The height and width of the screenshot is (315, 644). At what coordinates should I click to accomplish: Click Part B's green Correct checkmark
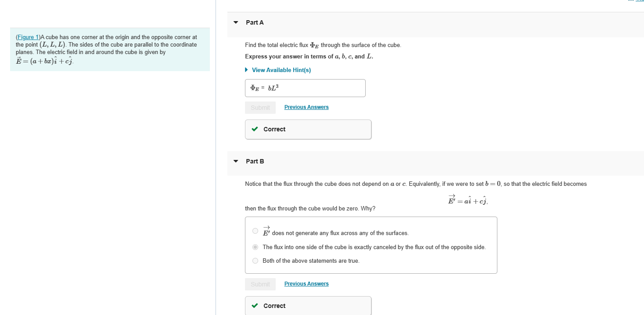point(255,306)
